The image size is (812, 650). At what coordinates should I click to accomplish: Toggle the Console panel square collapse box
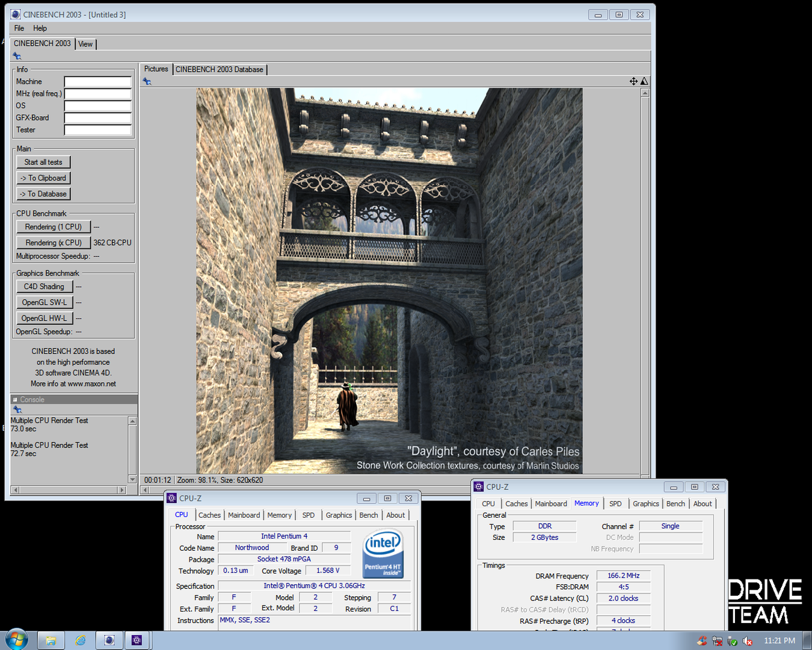15,400
